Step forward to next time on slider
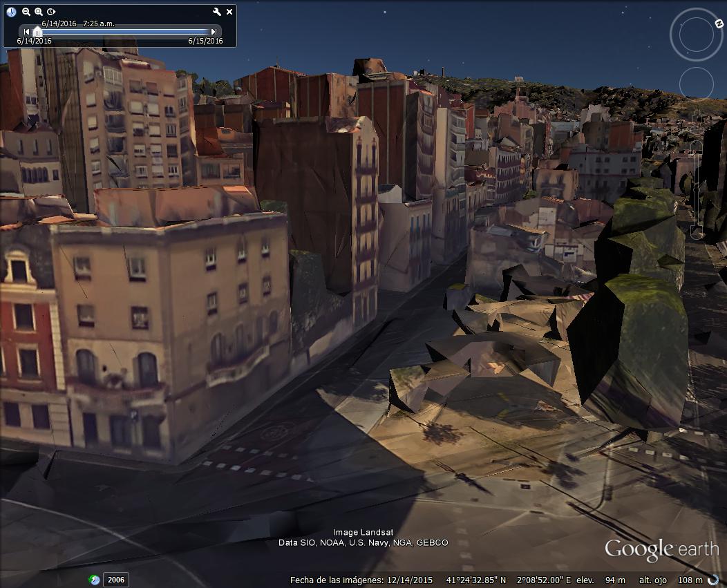Screen dimensions: 727x588 click(x=214, y=32)
